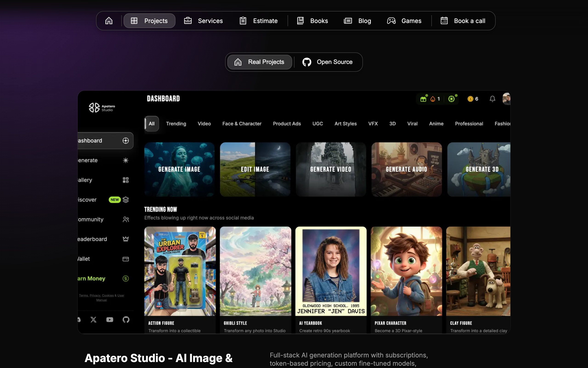The width and height of the screenshot is (588, 368).
Task: Open the Edit Image card
Action: tap(255, 170)
